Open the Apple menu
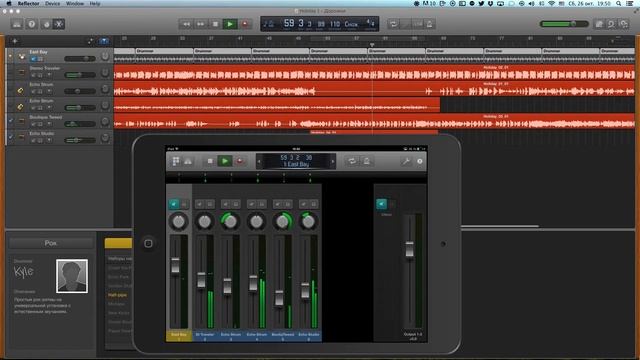Image resolution: width=640 pixels, height=360 pixels. [x=9, y=3]
